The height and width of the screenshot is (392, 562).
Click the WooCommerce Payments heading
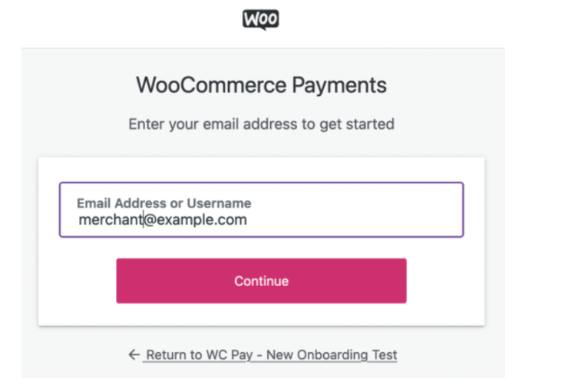(x=261, y=85)
